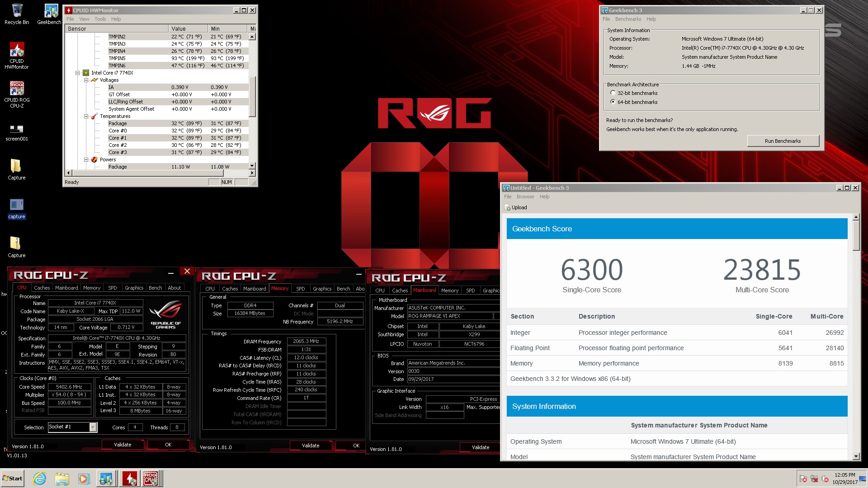Viewport: 868px width, 488px height.
Task: Open the Browser menu in Geekbench results window
Action: [x=525, y=197]
